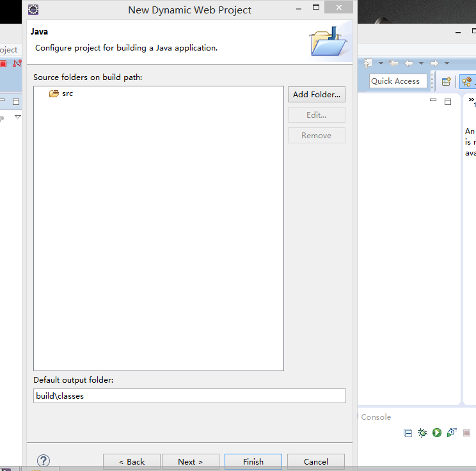476x471 pixels.
Task: Open the Back navigation history dropdown arrow
Action: (421, 63)
